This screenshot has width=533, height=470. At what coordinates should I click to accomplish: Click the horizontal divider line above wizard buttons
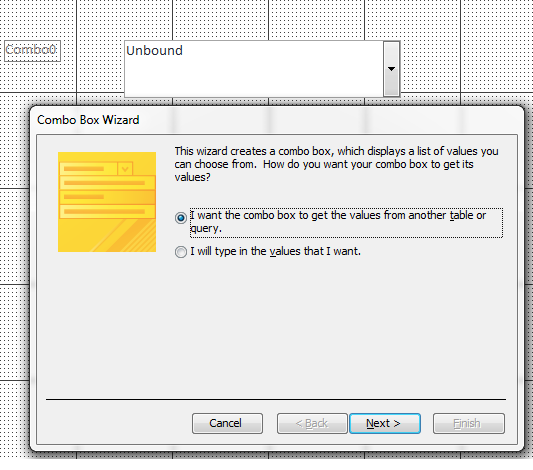tap(276, 400)
